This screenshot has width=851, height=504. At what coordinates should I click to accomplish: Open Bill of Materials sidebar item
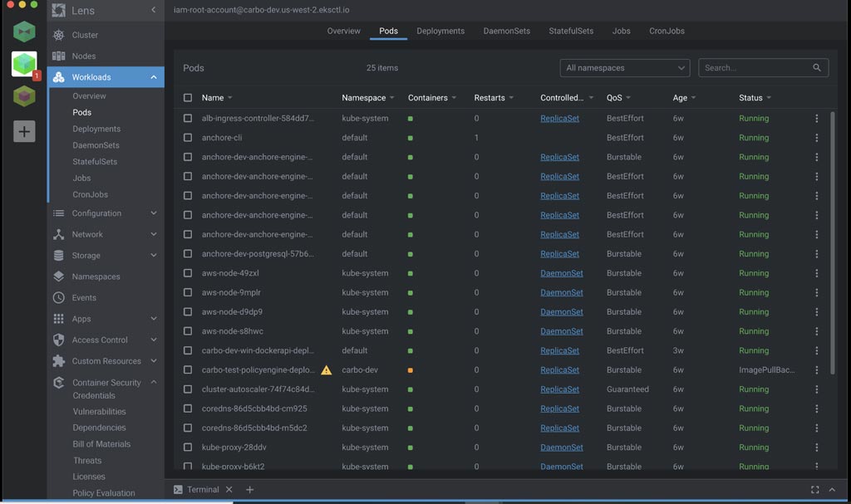pyautogui.click(x=101, y=444)
